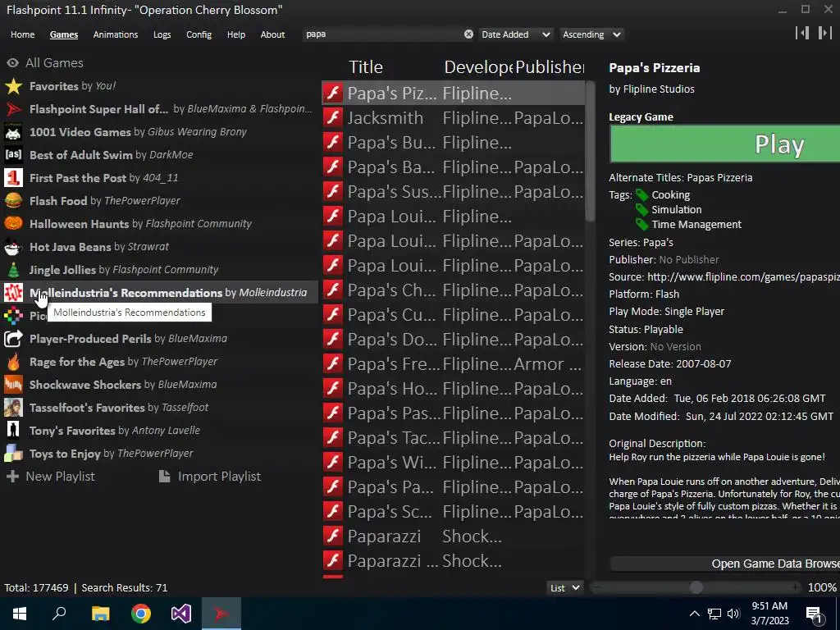840x630 pixels.
Task: Click the Best of Adult Swim icon
Action: 13,155
